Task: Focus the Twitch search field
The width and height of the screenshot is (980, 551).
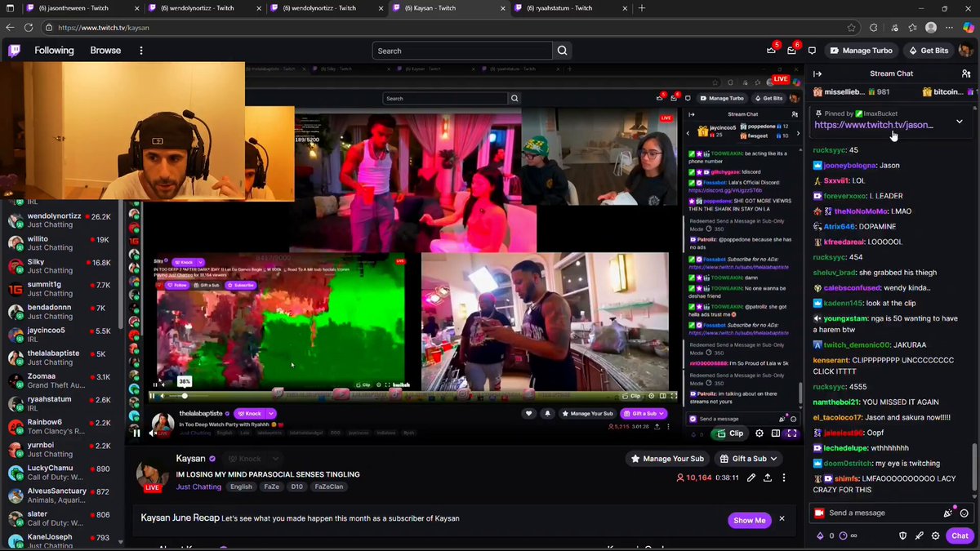Action: tap(462, 51)
